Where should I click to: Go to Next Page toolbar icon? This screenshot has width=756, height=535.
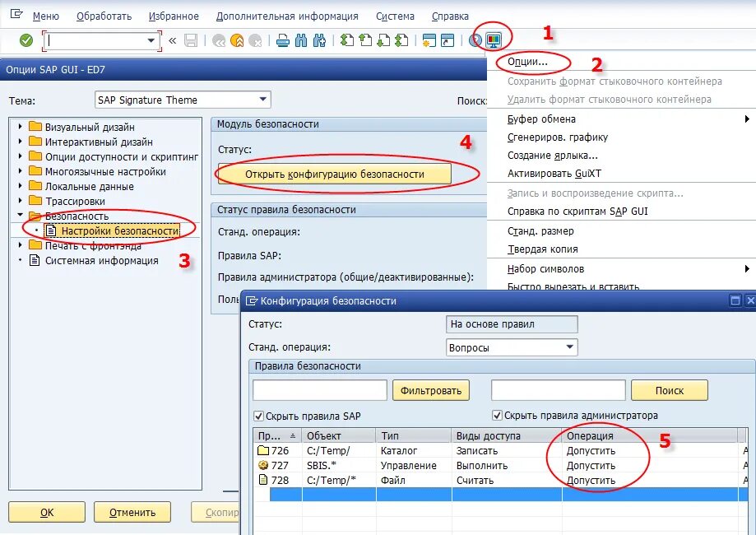(x=383, y=40)
